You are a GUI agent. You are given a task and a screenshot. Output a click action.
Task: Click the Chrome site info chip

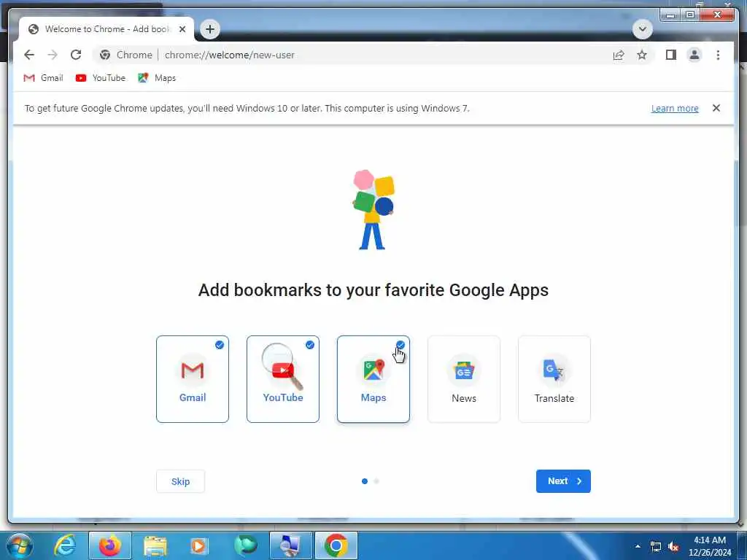click(x=125, y=55)
